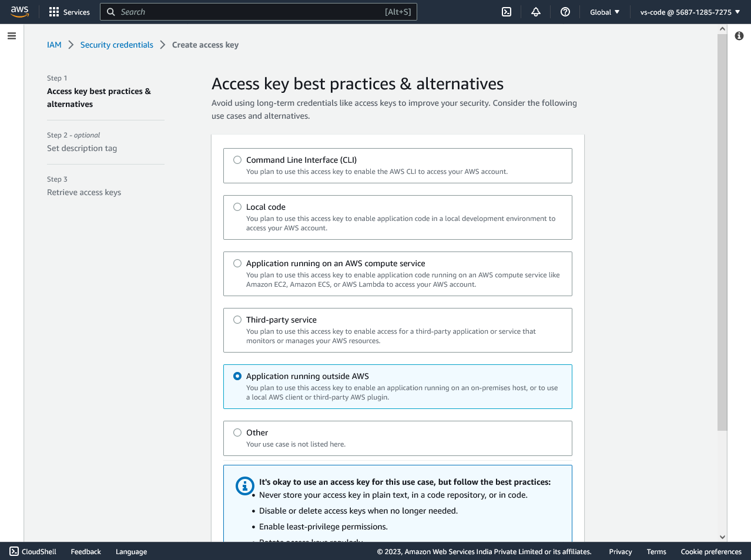Open the vs-code account dropdown menu
751x560 pixels.
pos(690,12)
